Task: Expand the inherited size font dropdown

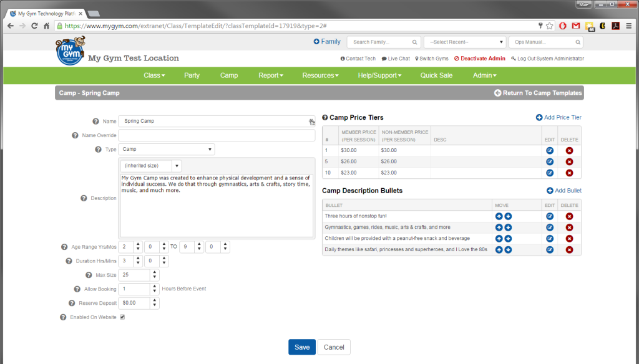Action: [177, 166]
